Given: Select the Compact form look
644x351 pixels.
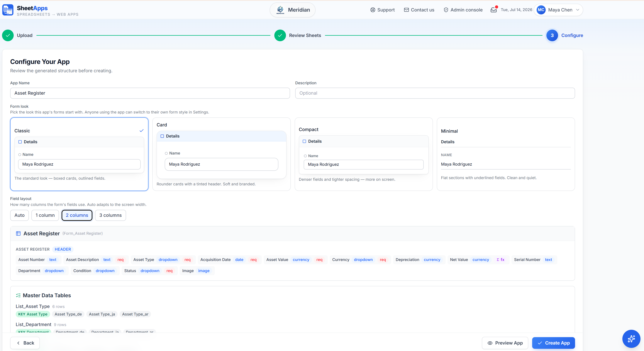Looking at the screenshot, I should [x=364, y=154].
